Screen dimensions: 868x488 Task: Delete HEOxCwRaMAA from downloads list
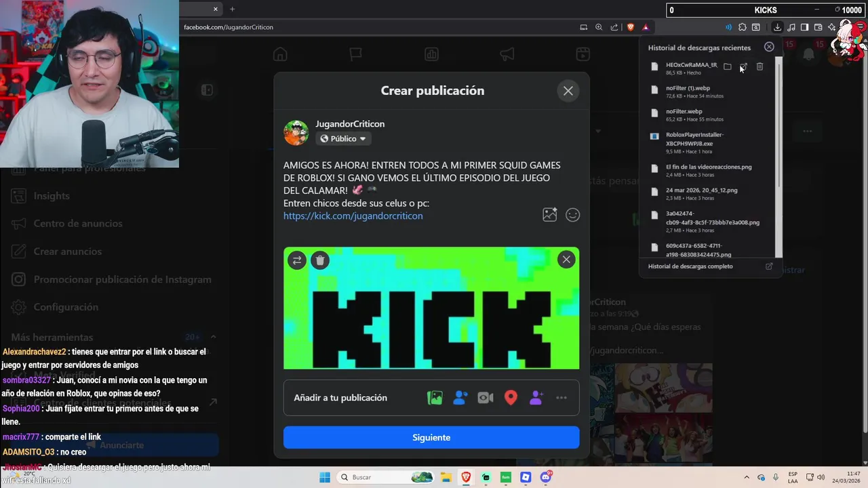(759, 66)
